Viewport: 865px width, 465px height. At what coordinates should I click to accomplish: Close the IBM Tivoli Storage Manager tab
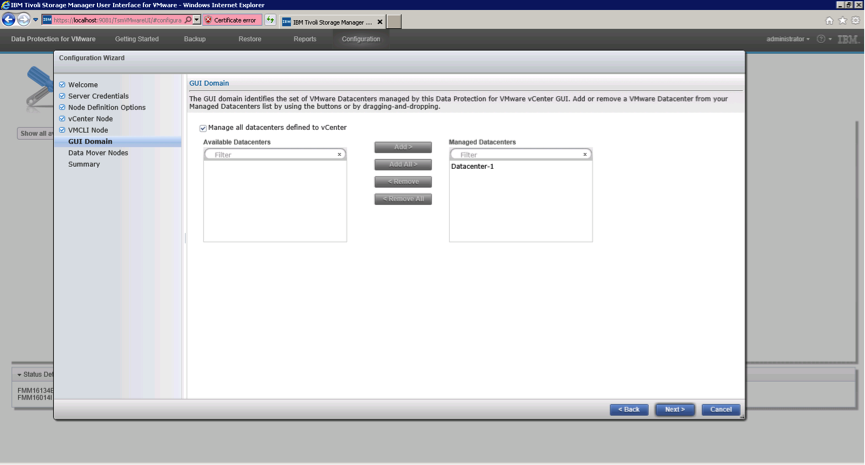click(x=380, y=22)
